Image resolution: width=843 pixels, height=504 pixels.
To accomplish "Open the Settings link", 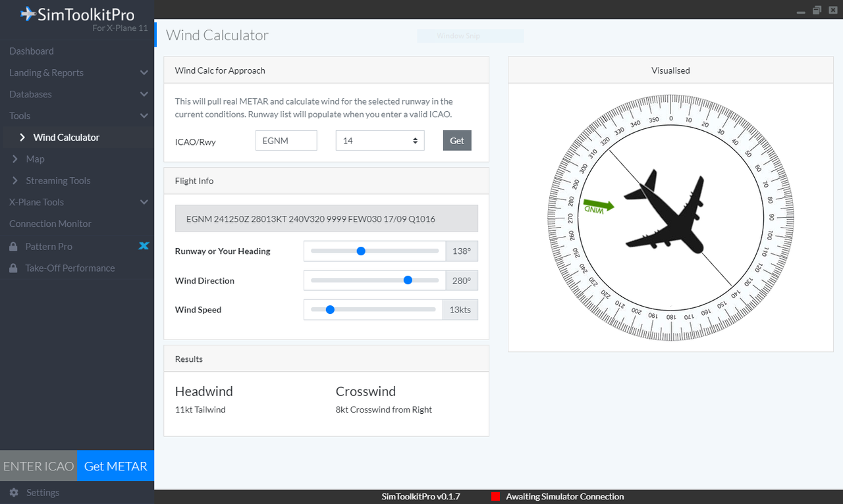I will click(x=43, y=493).
